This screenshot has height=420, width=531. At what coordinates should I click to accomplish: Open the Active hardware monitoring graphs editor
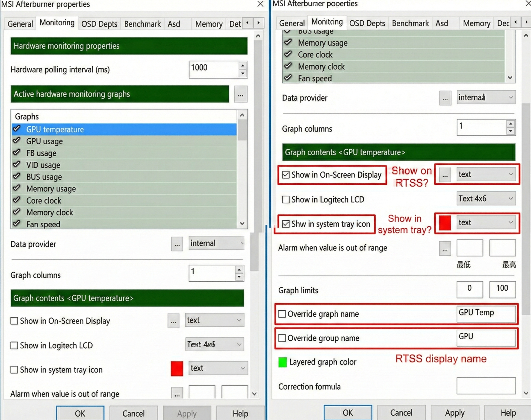(x=241, y=94)
